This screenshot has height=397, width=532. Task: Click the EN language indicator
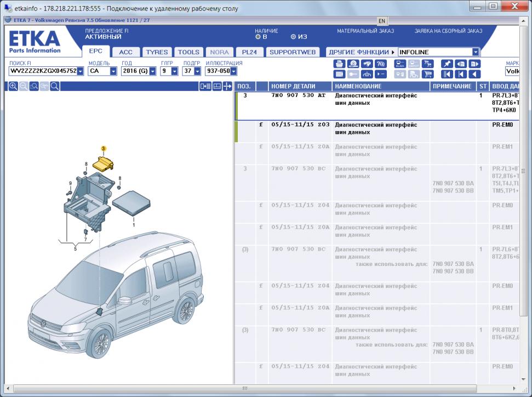[382, 21]
